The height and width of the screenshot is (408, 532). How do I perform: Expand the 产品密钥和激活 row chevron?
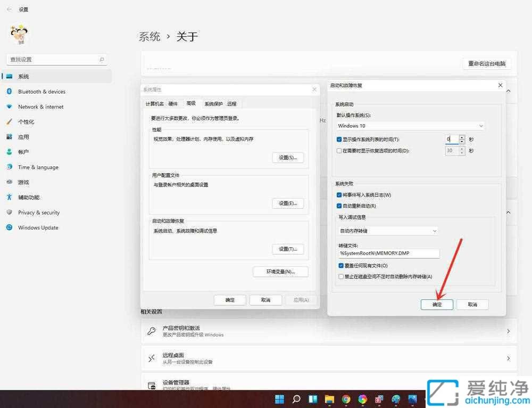(x=508, y=331)
